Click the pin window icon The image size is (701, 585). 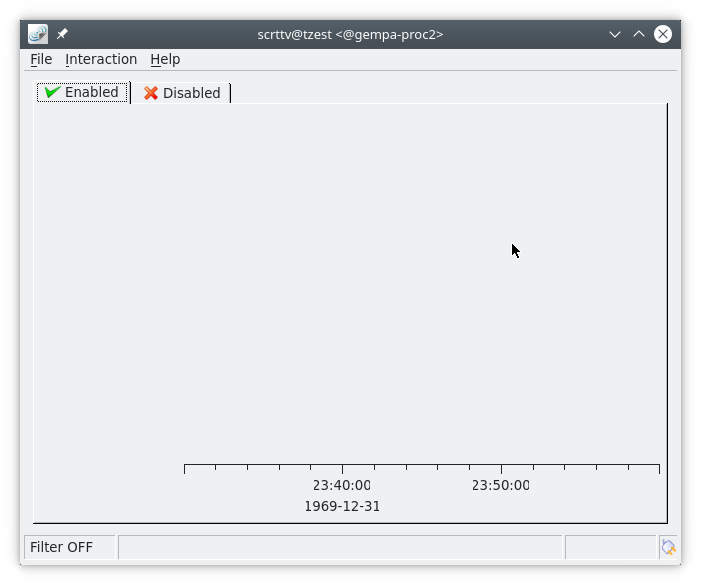click(62, 34)
